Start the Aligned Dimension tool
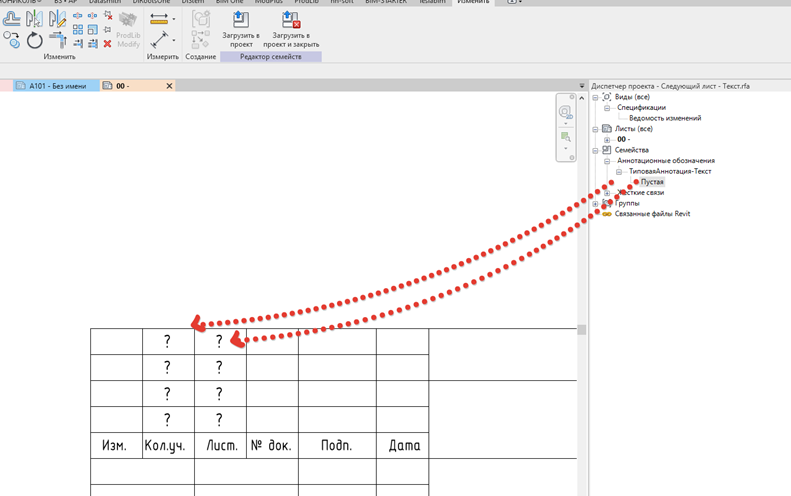 point(159,40)
